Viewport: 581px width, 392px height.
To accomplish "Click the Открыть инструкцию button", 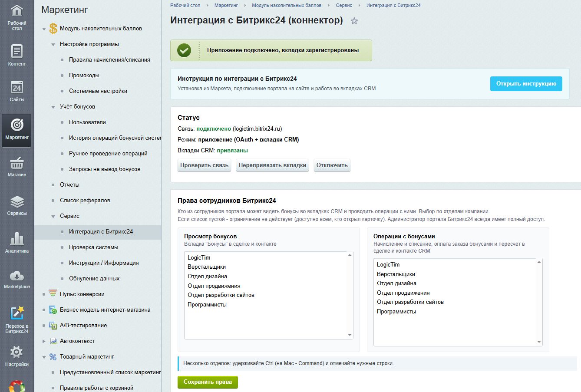I will click(x=526, y=84).
